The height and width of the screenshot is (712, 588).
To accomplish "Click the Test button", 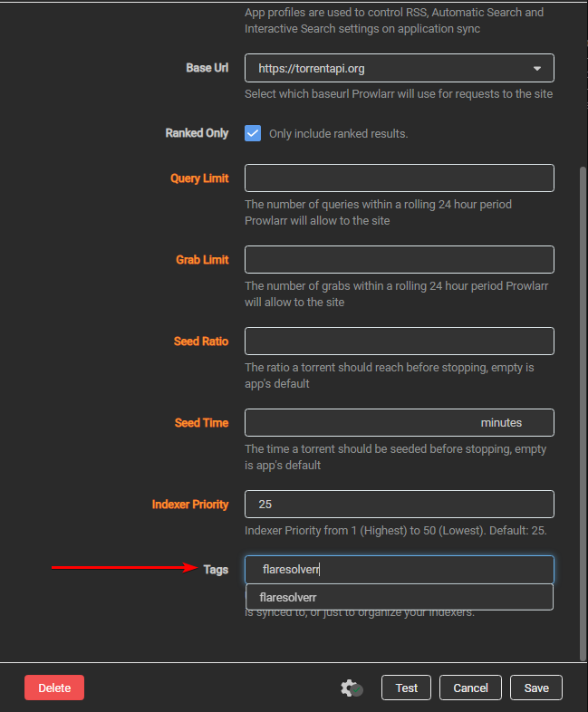I will (x=407, y=688).
